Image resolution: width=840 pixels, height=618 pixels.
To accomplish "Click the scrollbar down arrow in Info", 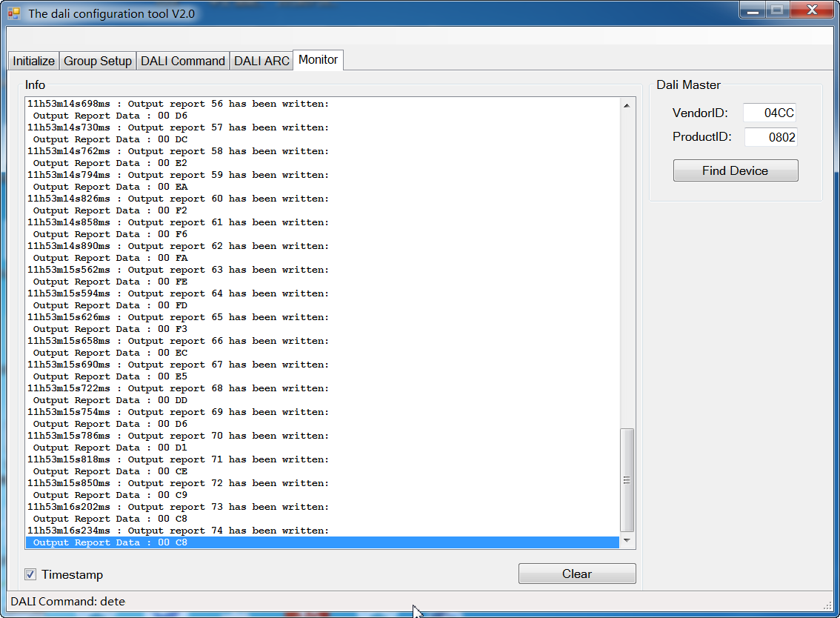I will tap(627, 541).
